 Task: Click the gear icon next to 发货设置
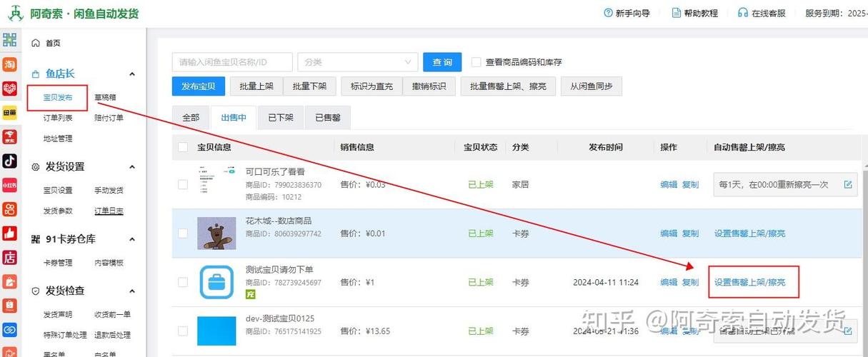coord(36,167)
